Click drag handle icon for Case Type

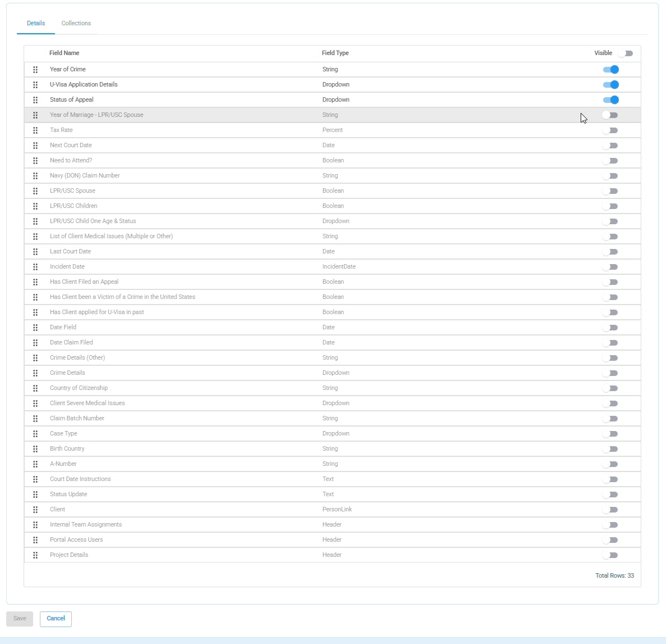click(35, 434)
